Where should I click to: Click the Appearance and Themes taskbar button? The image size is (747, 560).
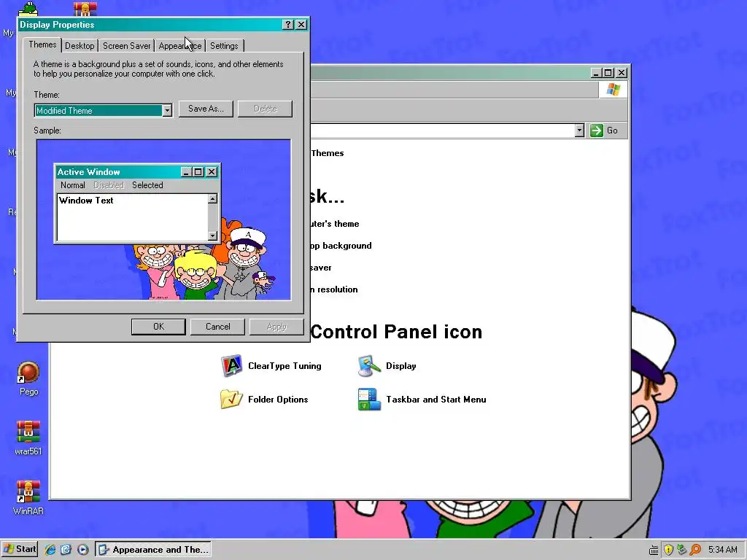(153, 550)
